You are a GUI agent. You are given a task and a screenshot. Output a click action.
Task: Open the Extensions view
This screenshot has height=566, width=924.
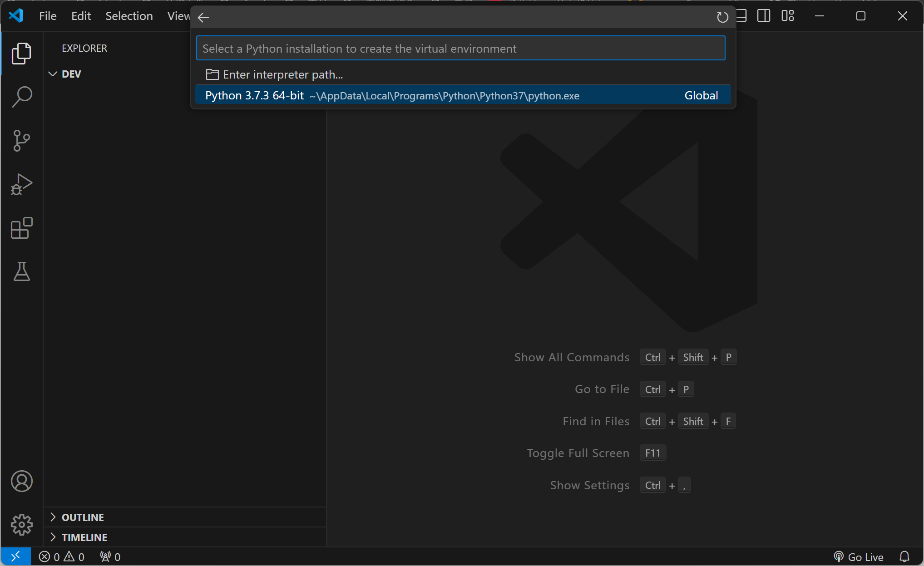point(21,228)
